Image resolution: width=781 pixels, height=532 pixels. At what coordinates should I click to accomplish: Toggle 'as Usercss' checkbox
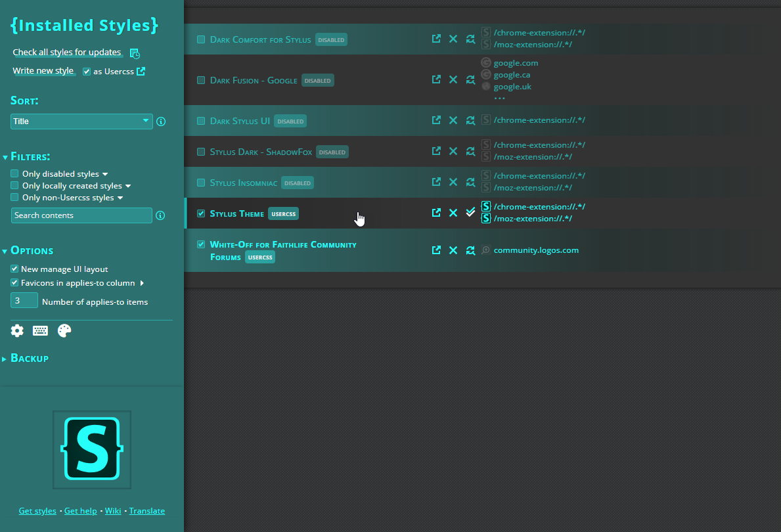point(87,72)
